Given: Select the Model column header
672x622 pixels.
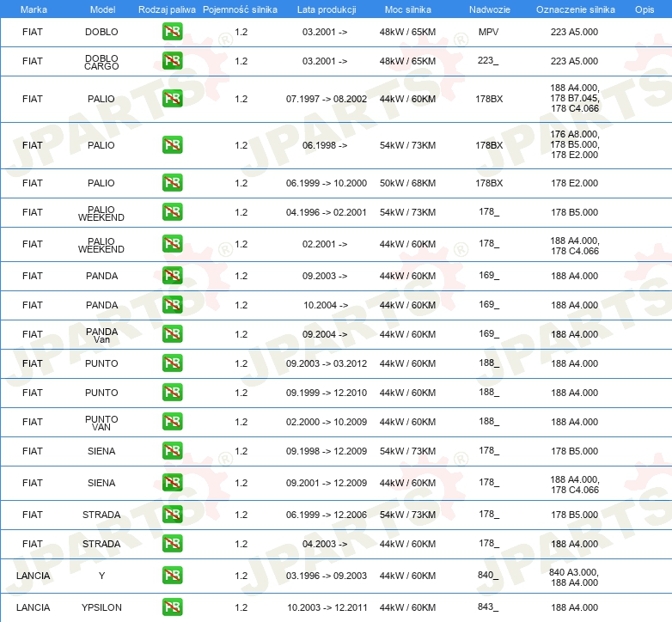Looking at the screenshot, I should (102, 9).
